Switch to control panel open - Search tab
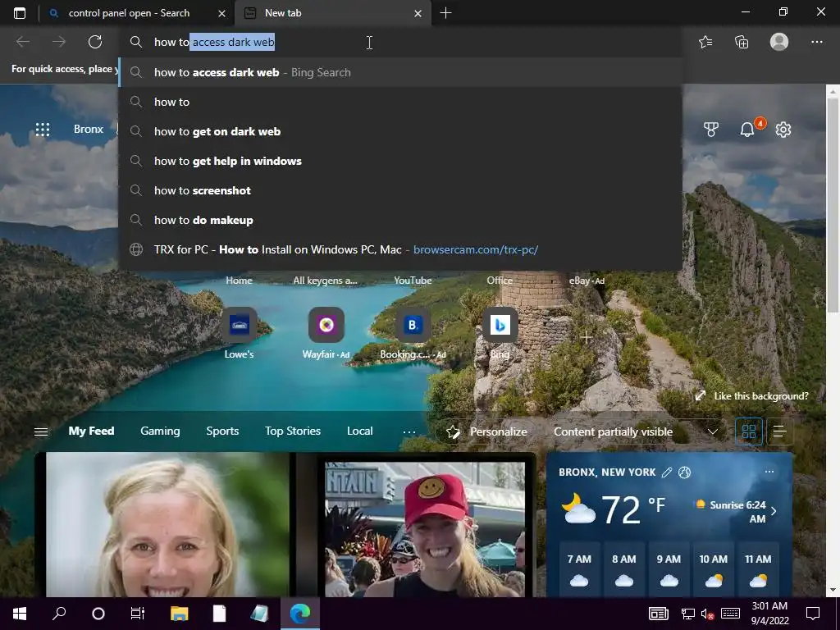 (x=129, y=13)
